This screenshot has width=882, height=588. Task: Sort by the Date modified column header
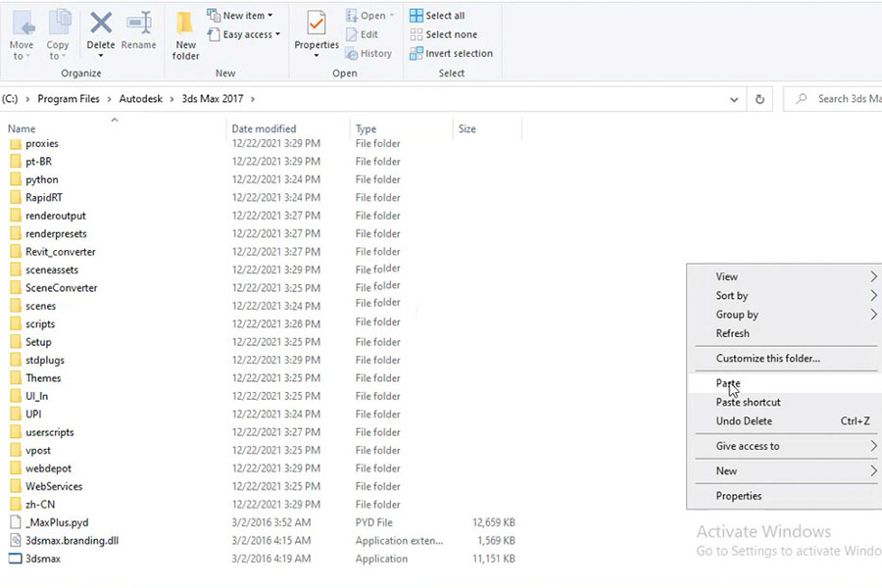pos(264,128)
